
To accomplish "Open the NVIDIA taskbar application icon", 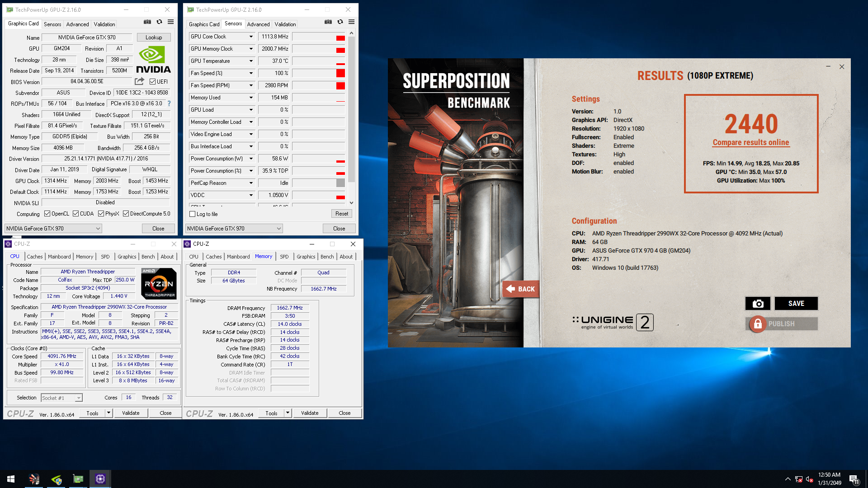I will [57, 479].
